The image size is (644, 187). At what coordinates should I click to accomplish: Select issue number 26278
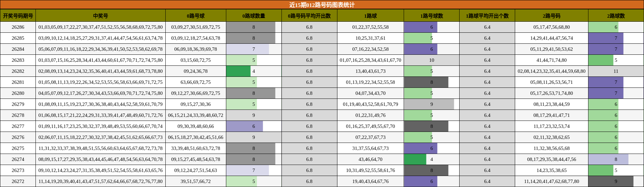[x=18, y=115]
